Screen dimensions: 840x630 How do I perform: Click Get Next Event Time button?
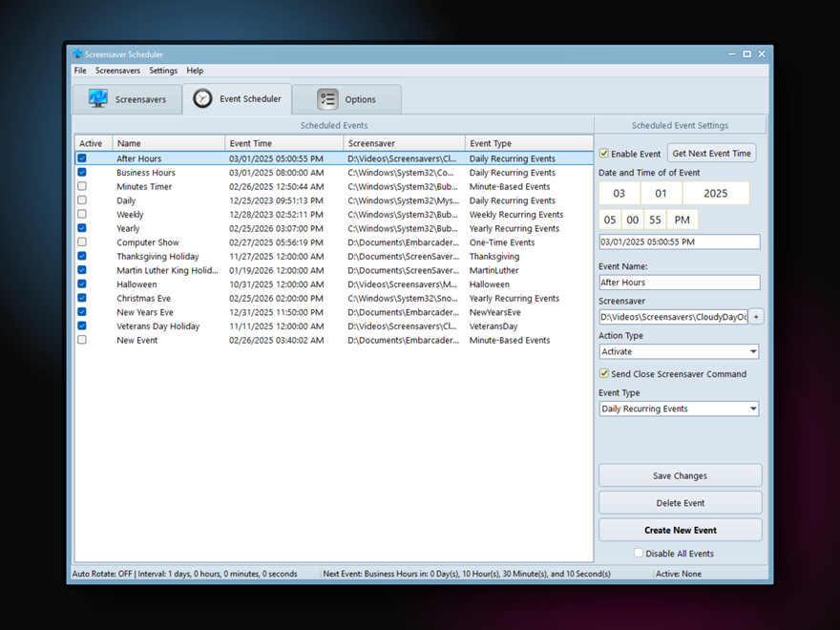click(x=711, y=154)
